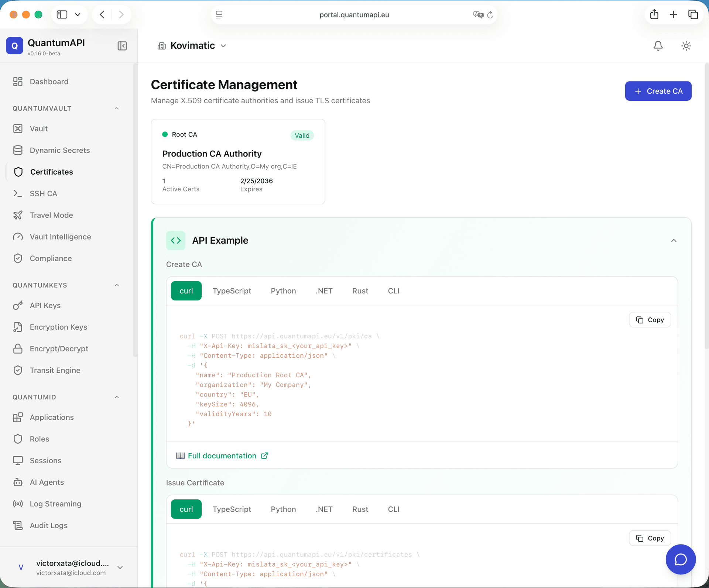Select the Dynamic Secrets icon
Image resolution: width=709 pixels, height=588 pixels.
(x=18, y=150)
